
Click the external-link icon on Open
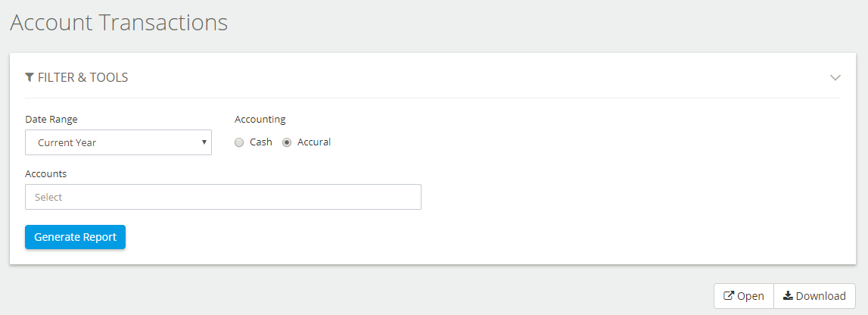(729, 296)
